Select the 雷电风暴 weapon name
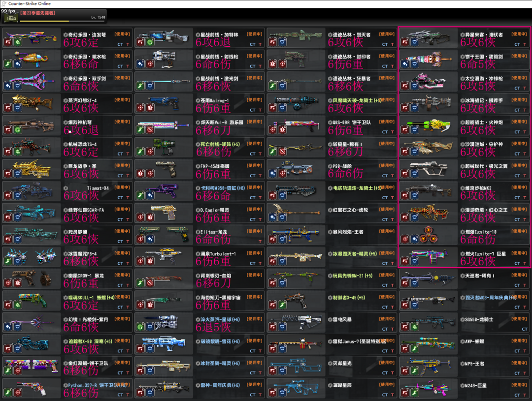The height and width of the screenshot is (401, 532). click(342, 320)
